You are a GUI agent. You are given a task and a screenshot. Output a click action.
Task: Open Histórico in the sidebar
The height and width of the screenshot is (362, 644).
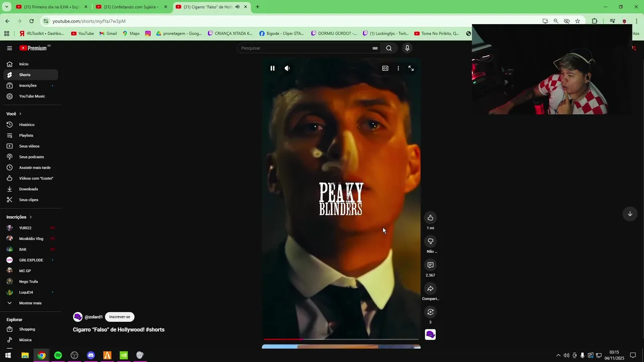30,125
